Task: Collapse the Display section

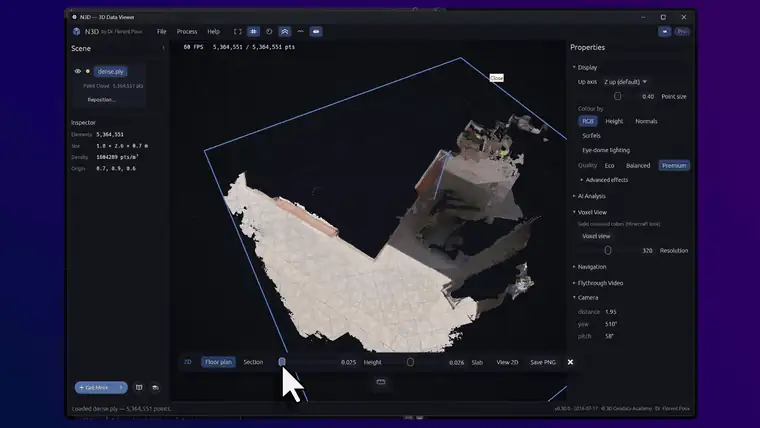Action: 585,67
